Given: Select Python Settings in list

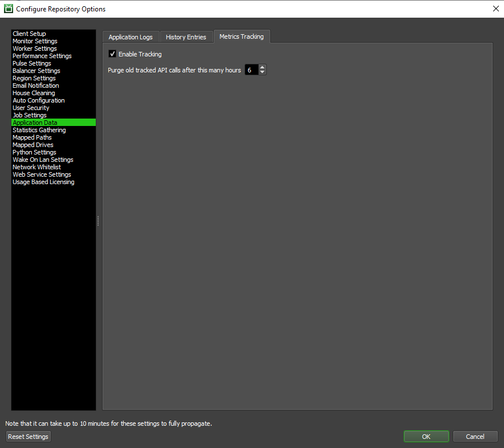Looking at the screenshot, I should coord(54,152).
